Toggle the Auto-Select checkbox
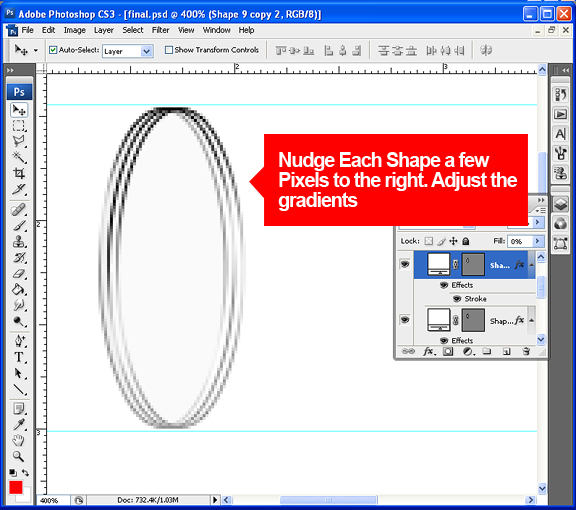576x510 pixels. [53, 50]
